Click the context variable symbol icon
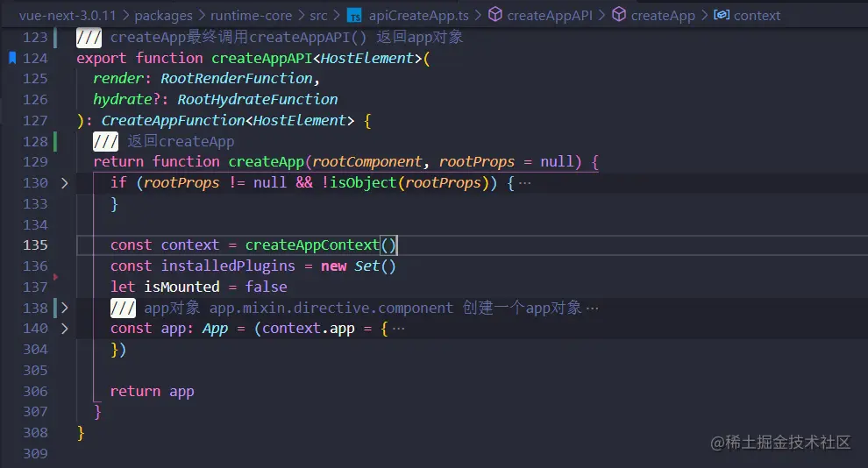The width and height of the screenshot is (868, 468). coord(722,14)
